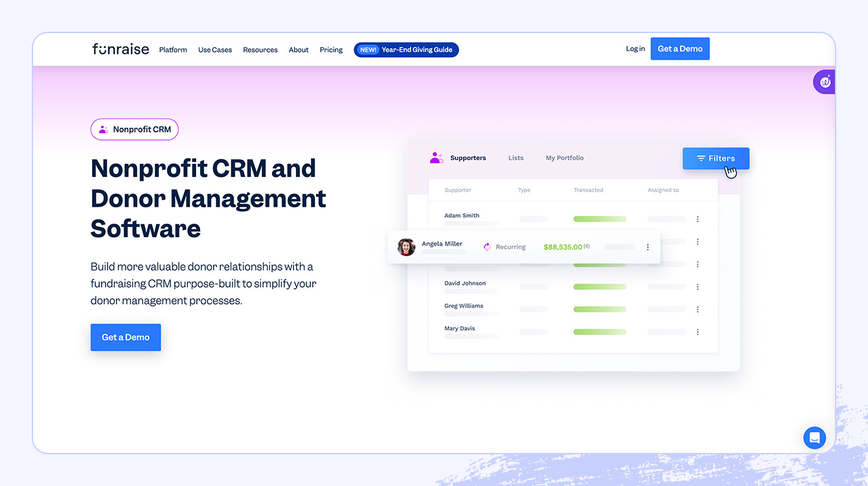The height and width of the screenshot is (486, 868).
Task: Click the Assigned to column header
Action: click(663, 191)
